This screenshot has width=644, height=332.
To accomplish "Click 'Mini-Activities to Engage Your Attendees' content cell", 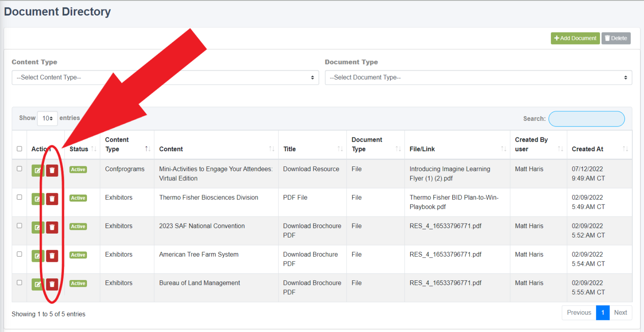I will pyautogui.click(x=216, y=174).
